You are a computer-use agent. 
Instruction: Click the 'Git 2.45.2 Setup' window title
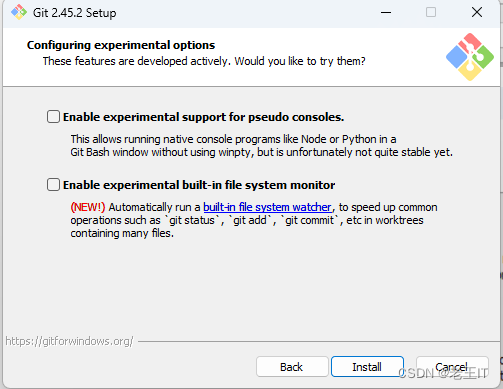click(75, 13)
